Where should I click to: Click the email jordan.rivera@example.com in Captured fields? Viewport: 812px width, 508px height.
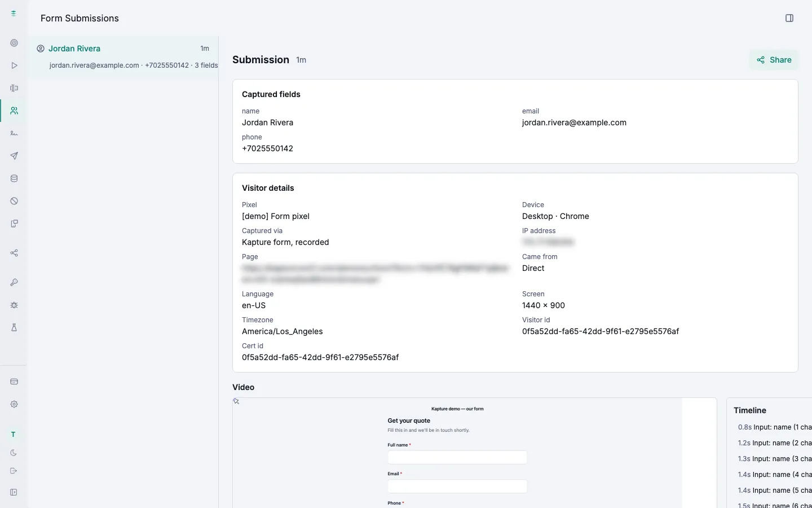574,122
